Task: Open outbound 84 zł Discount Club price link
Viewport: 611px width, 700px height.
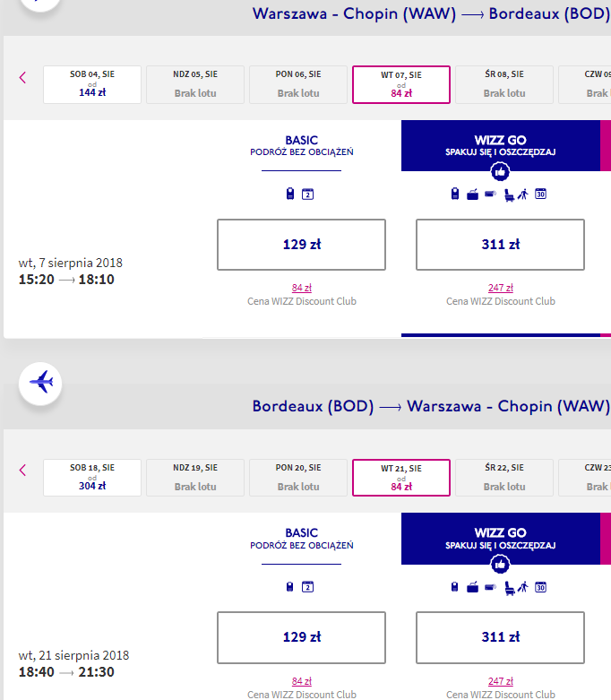Action: pyautogui.click(x=302, y=288)
